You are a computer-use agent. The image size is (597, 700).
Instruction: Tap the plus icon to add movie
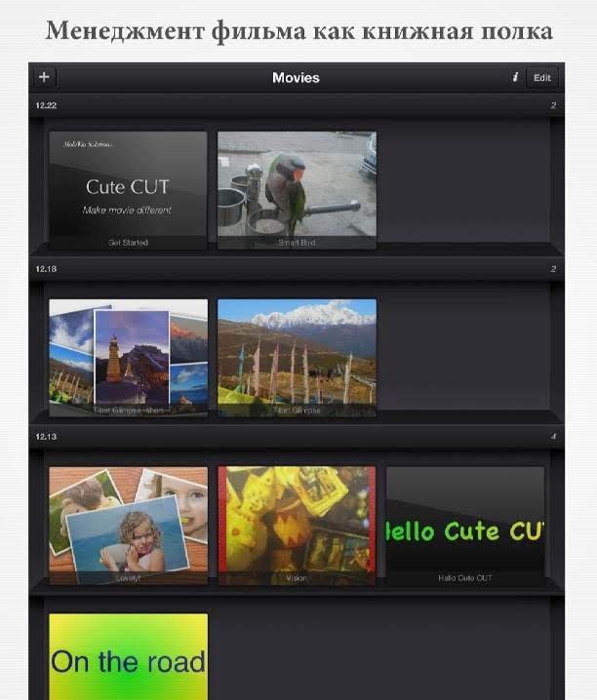[44, 77]
